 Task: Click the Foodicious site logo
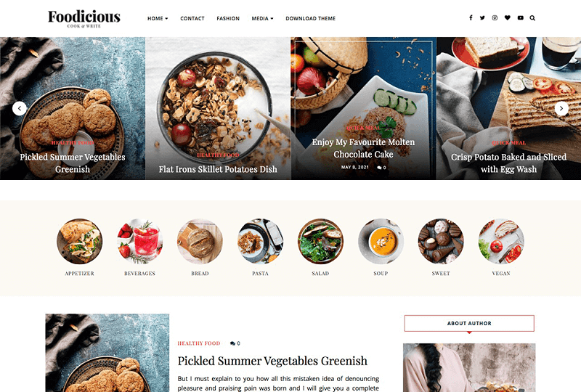point(84,19)
